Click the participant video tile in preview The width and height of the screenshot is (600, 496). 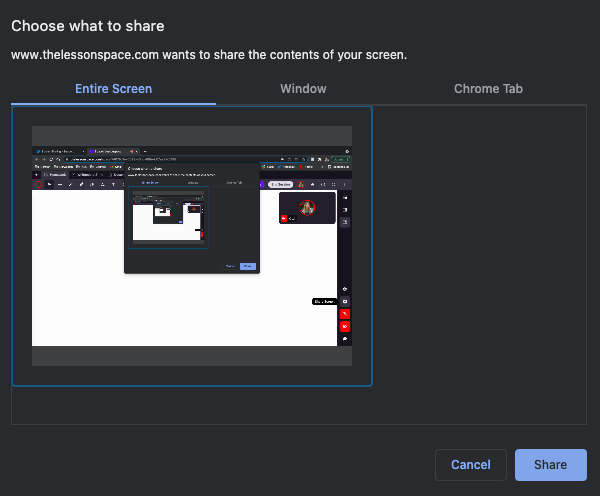308,208
